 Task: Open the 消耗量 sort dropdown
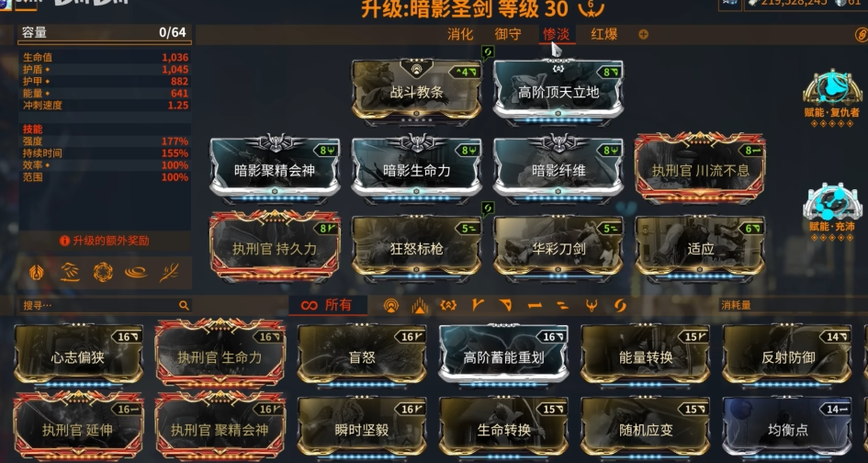tap(792, 305)
